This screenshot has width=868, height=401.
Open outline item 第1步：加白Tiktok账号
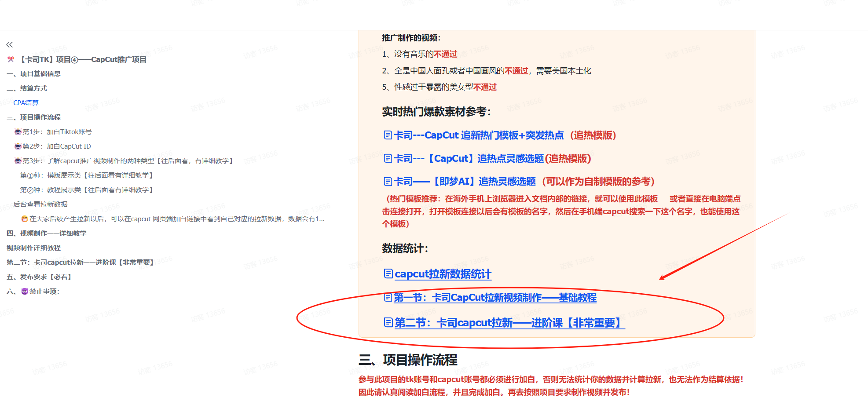pos(53,132)
